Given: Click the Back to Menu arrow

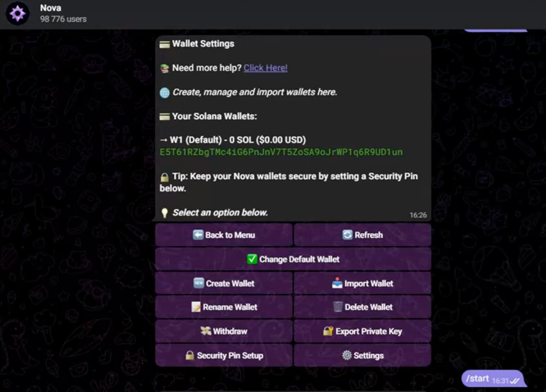Looking at the screenshot, I should [x=197, y=235].
